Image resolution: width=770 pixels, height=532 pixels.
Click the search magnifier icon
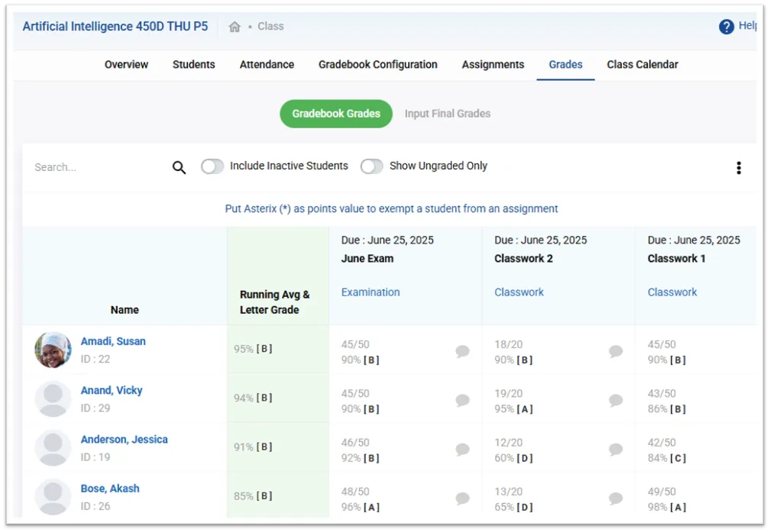point(179,167)
